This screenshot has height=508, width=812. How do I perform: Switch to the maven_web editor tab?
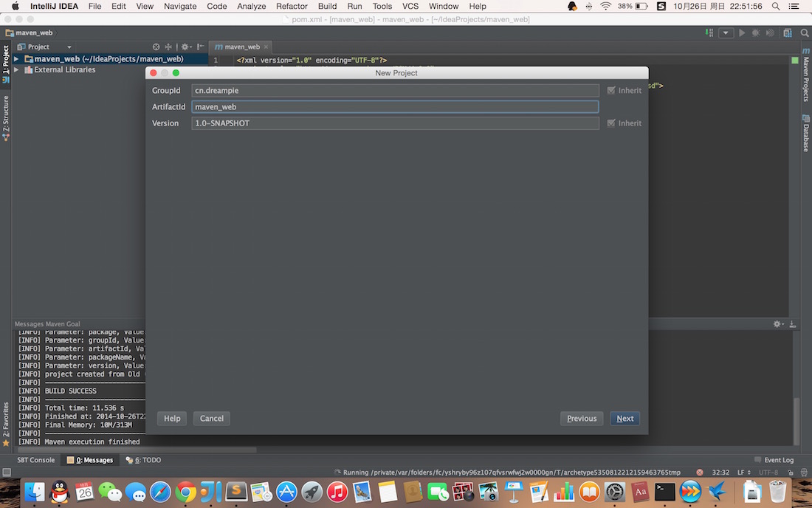click(242, 47)
